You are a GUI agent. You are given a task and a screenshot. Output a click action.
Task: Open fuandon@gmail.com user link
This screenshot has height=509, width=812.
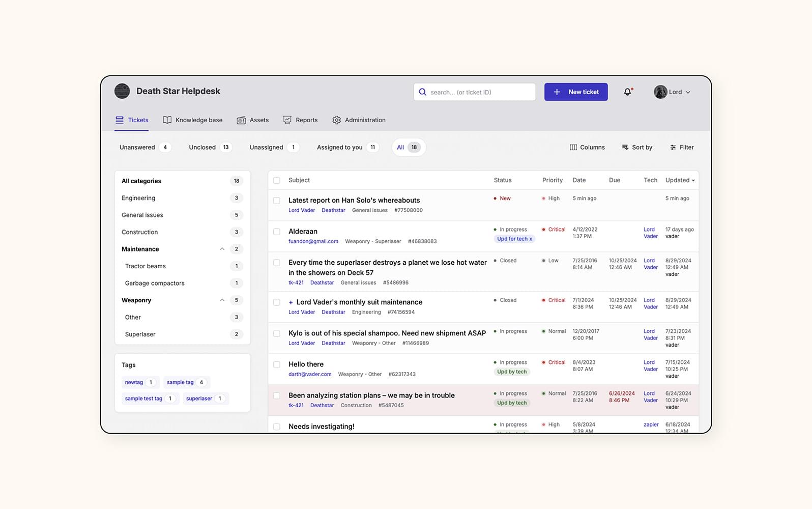click(x=313, y=241)
